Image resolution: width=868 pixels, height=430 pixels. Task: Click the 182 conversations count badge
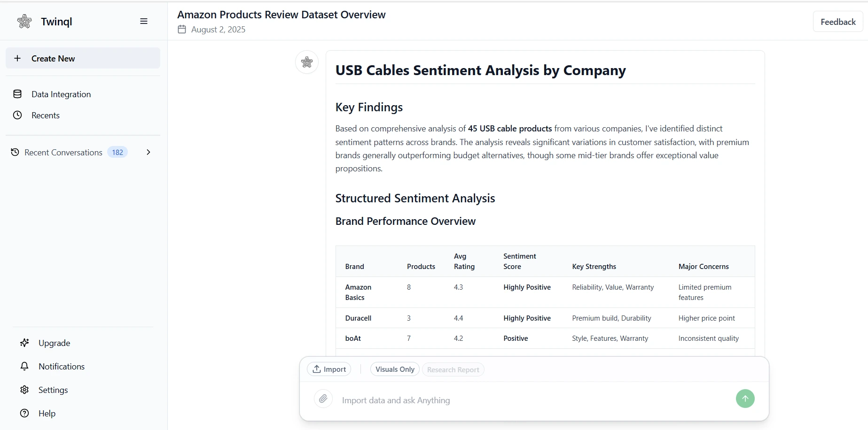point(117,152)
